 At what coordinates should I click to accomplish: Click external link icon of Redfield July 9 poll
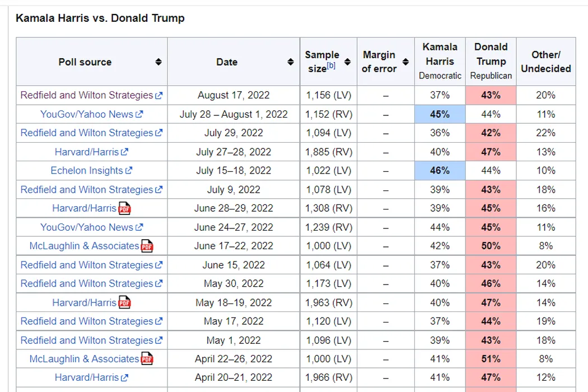(159, 190)
